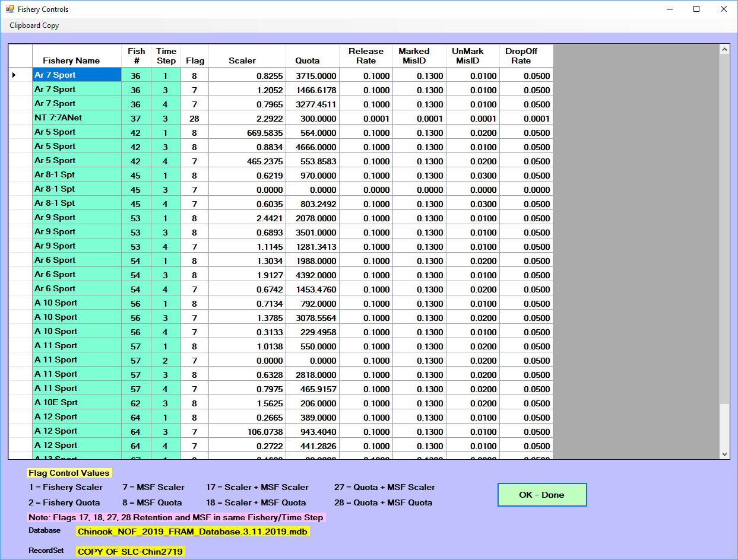Click the Release Rate column header
Image resolution: width=738 pixels, height=560 pixels.
click(366, 56)
